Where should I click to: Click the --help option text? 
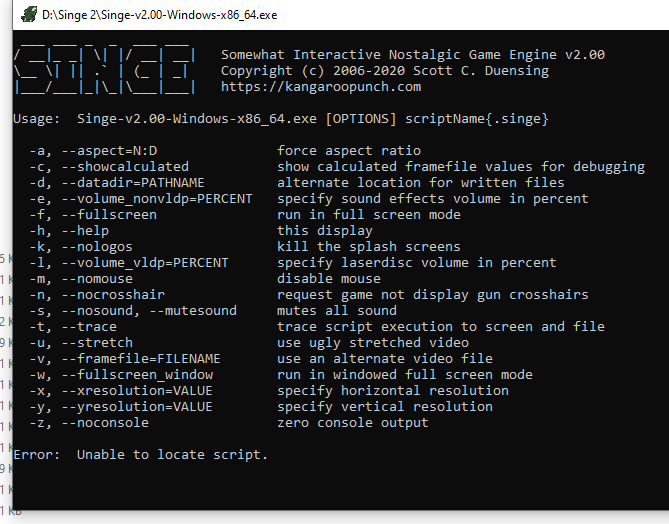click(85, 231)
